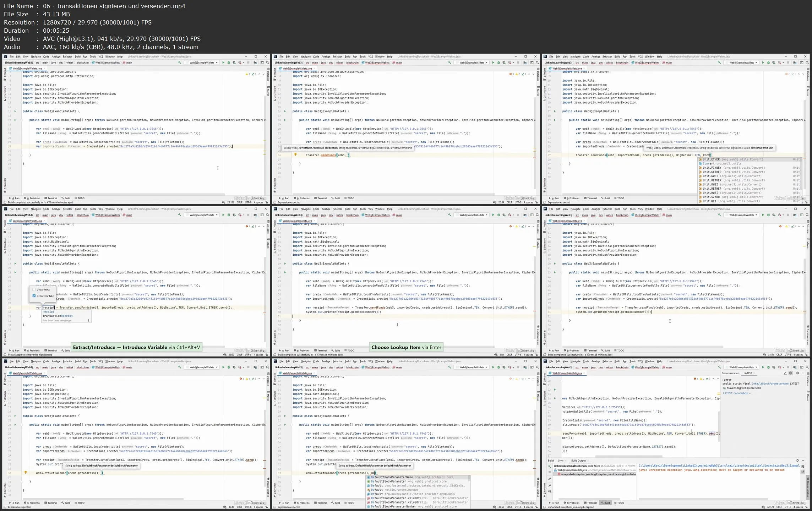
Task: Click the three-dots menu in the receipt name suggestions popup
Action: 89,320
